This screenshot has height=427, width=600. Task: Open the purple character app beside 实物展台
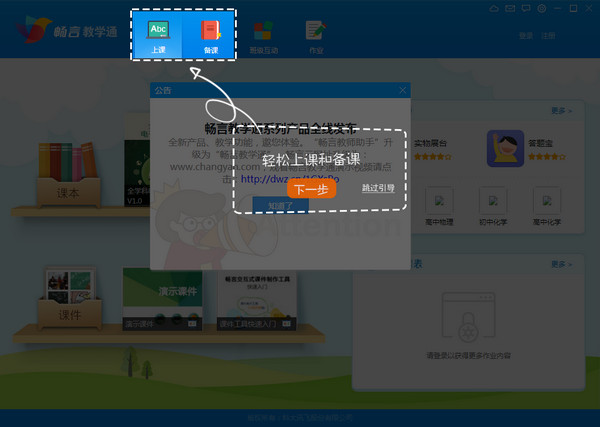coord(506,150)
